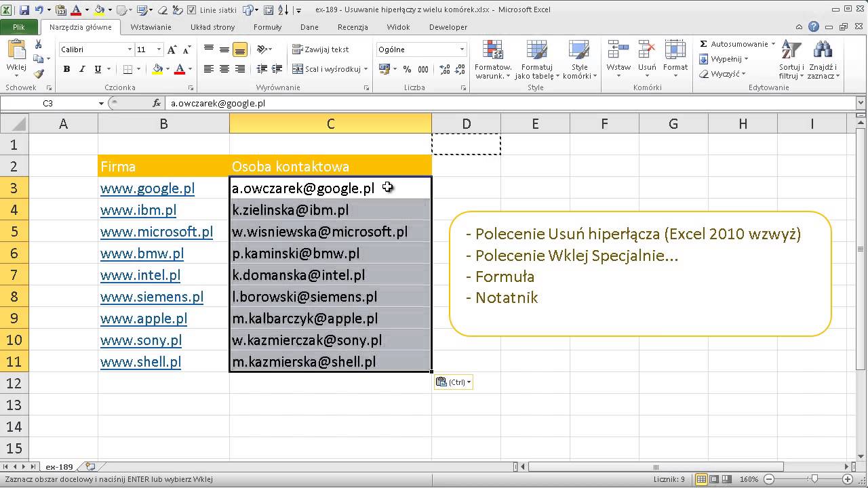Align text to the right
868x488 pixels.
point(239,69)
